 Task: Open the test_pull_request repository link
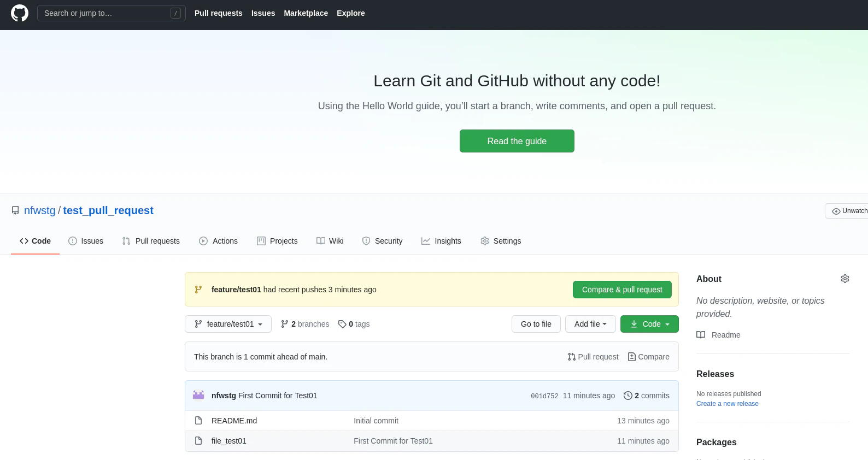[x=108, y=210]
